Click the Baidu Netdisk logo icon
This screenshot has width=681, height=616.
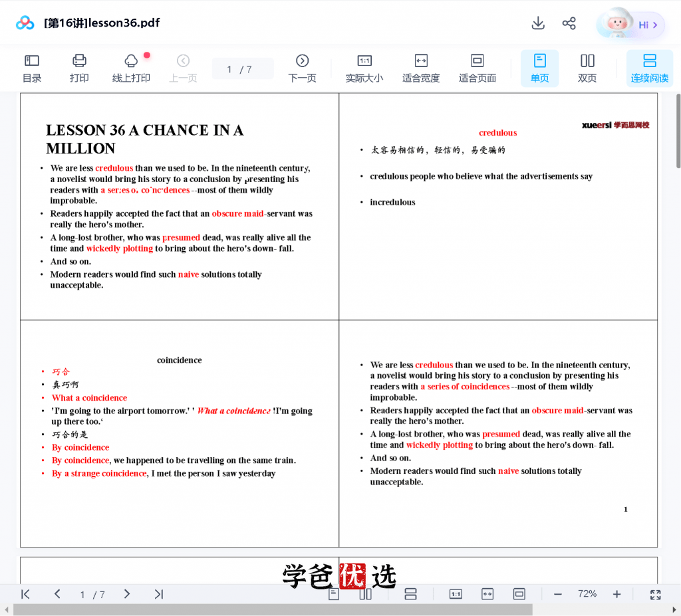[25, 23]
